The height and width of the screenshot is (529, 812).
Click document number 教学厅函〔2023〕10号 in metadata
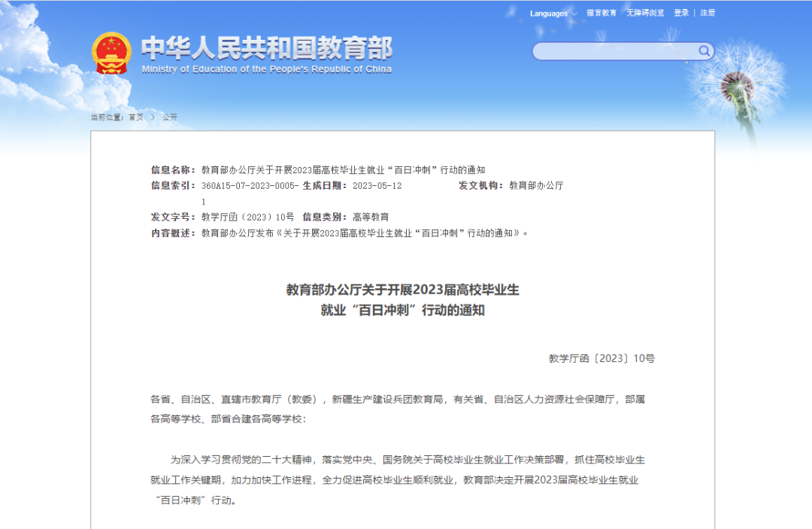click(247, 217)
